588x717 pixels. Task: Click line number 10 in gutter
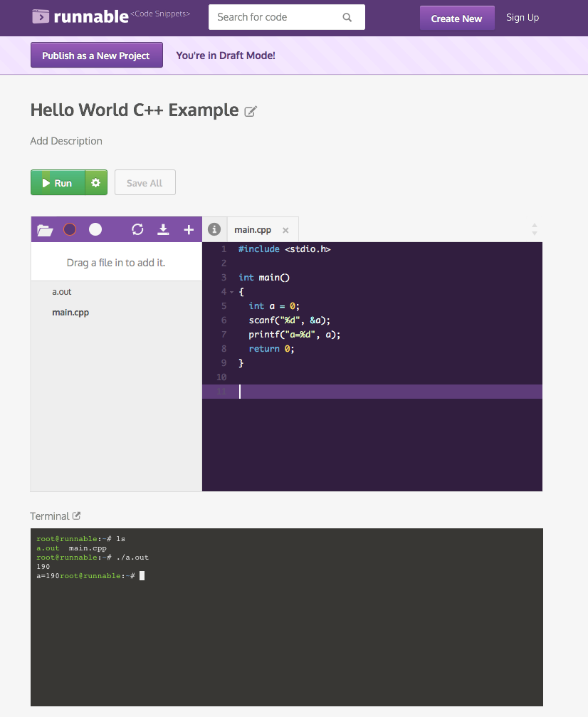(x=221, y=377)
